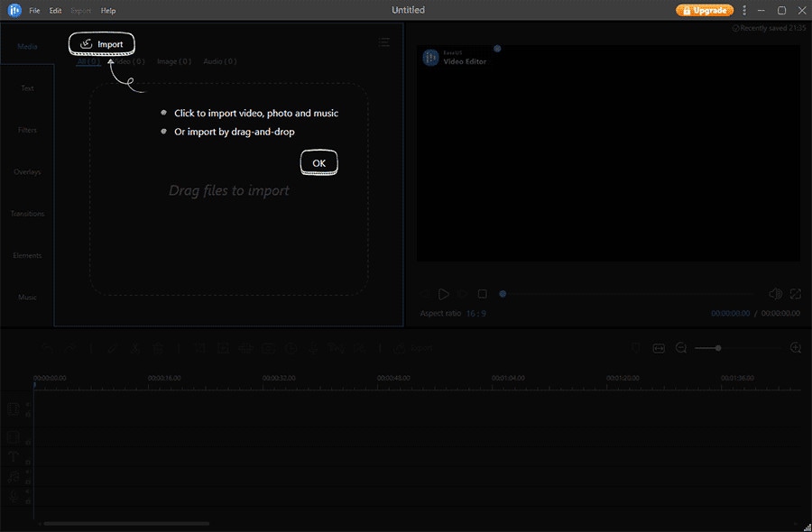This screenshot has height=532, width=812.
Task: Click the Undo icon in the timeline toolbar
Action: (47, 349)
